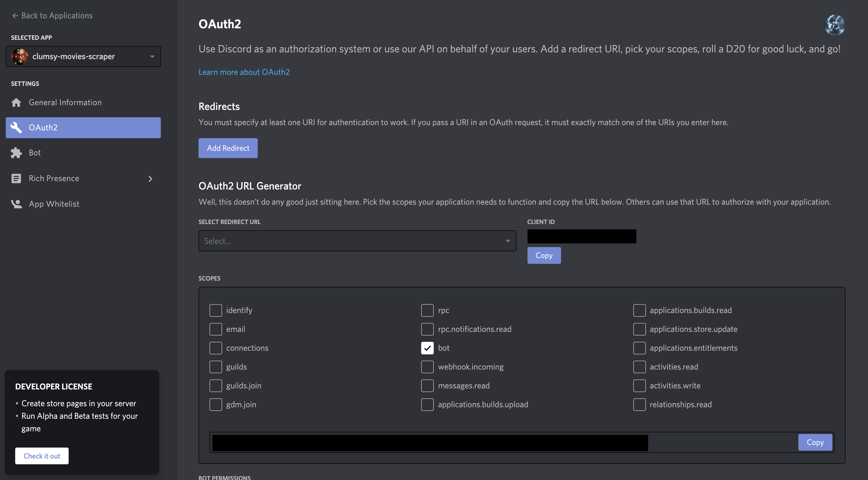Click the Check it out Developer License link
Image resolution: width=868 pixels, height=480 pixels.
[41, 455]
